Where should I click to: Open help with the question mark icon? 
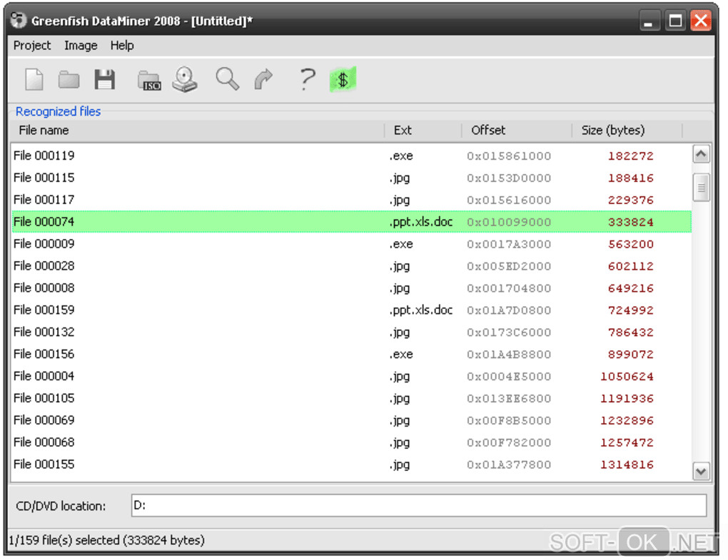(307, 79)
